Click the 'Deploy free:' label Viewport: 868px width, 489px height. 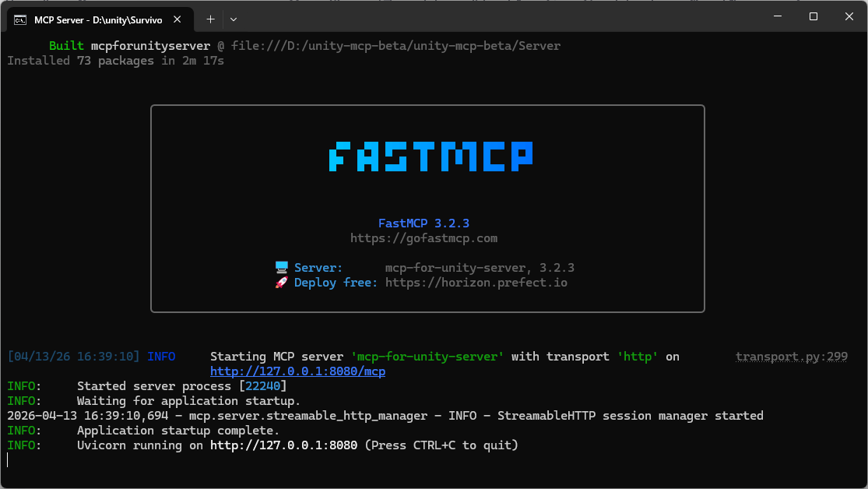(x=336, y=283)
